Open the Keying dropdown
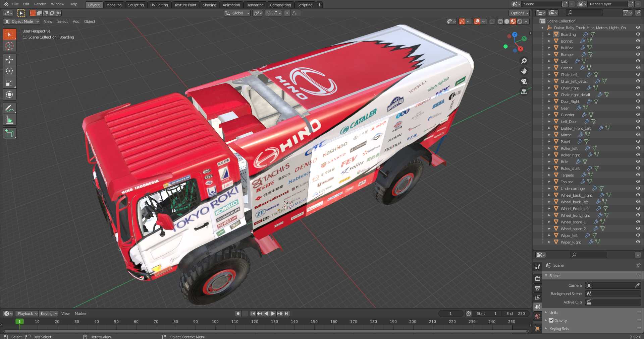 click(x=48, y=314)
